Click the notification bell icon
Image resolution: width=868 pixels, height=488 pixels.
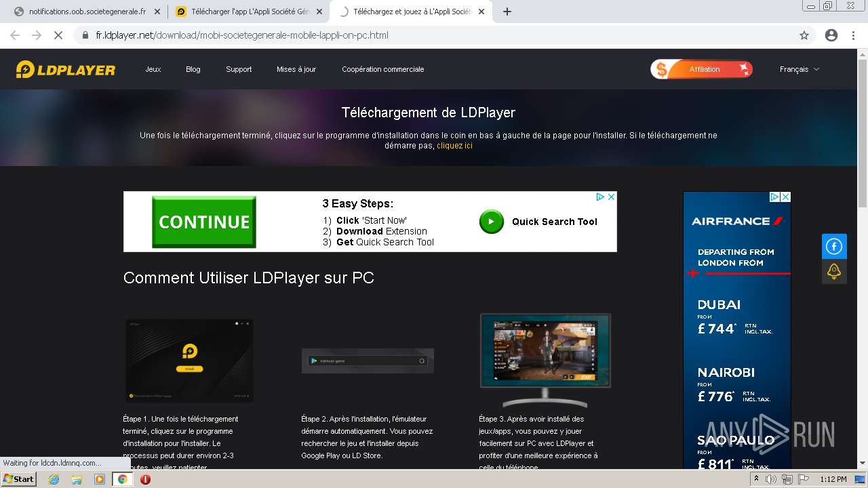point(834,271)
